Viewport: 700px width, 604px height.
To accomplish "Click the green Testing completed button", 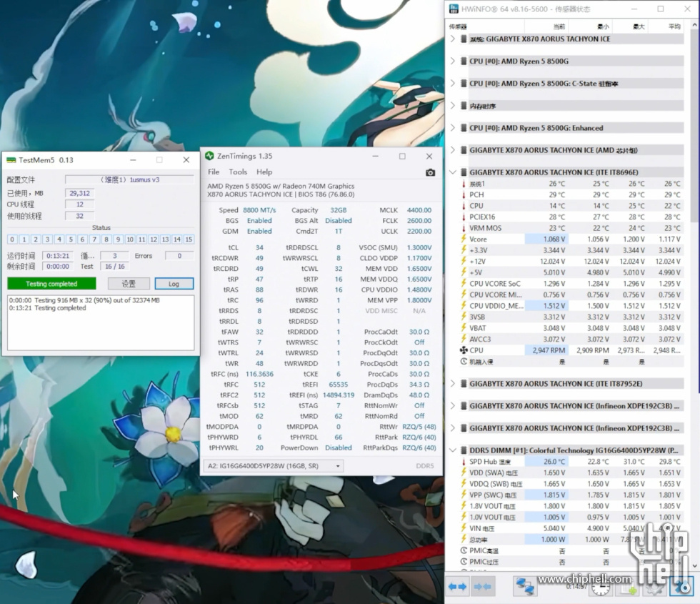I will (x=51, y=284).
